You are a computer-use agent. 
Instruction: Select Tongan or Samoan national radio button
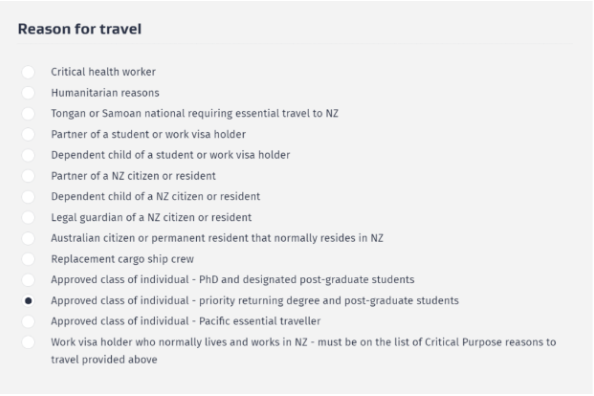coord(28,114)
